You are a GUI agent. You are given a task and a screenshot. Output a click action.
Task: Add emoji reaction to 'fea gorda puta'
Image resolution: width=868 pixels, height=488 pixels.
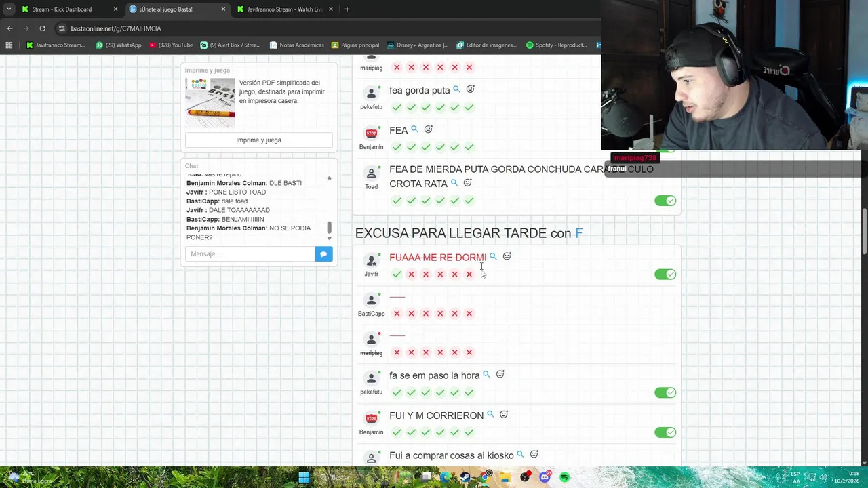[470, 89]
